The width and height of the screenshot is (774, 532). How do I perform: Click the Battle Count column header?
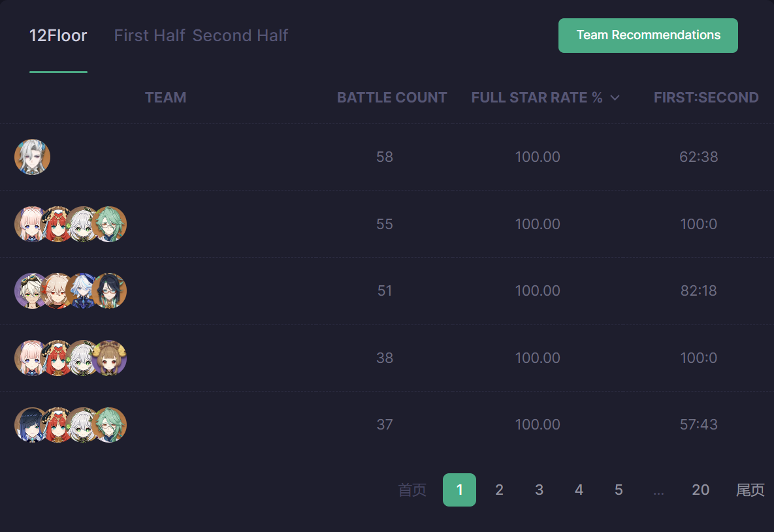click(392, 98)
